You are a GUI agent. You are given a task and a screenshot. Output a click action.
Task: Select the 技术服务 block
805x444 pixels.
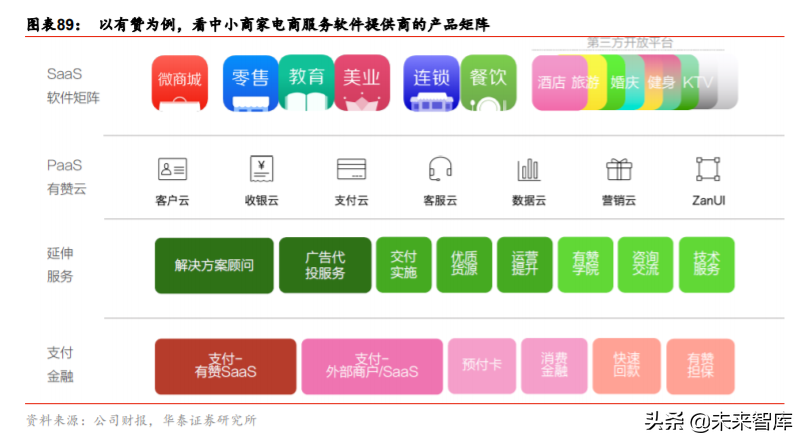coord(706,265)
